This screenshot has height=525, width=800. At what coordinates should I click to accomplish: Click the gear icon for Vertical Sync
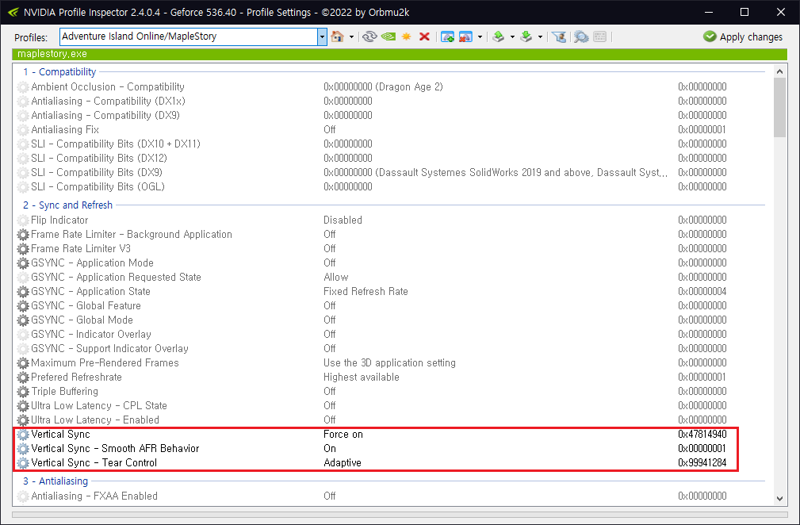pyautogui.click(x=23, y=435)
